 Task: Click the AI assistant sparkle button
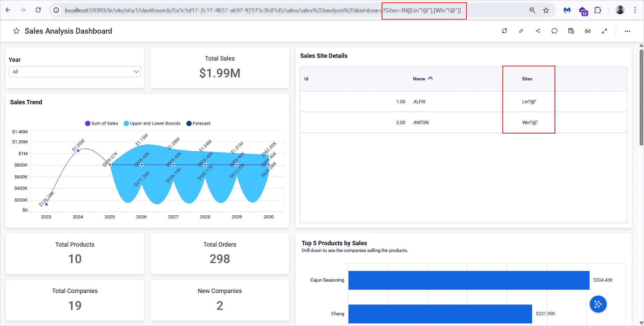point(598,304)
